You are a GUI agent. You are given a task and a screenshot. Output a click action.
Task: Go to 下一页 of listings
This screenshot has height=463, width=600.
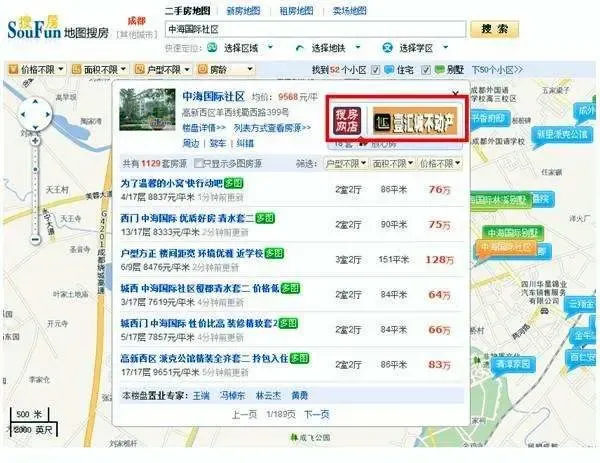(317, 414)
